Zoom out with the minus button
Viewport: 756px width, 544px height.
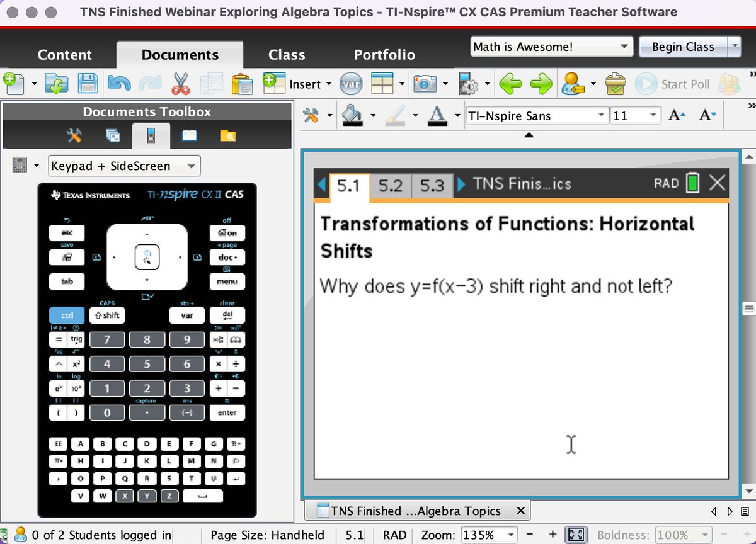coord(529,535)
